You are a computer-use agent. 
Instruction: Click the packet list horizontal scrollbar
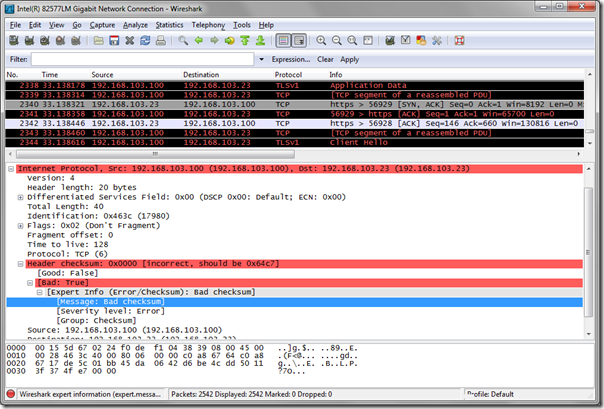[155, 154]
